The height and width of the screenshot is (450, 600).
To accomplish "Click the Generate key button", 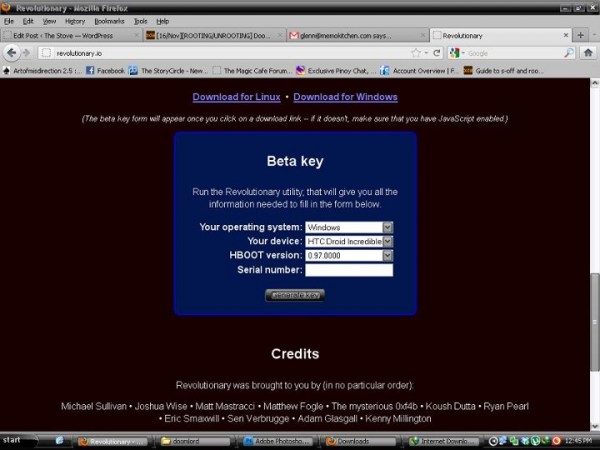I will click(x=295, y=295).
